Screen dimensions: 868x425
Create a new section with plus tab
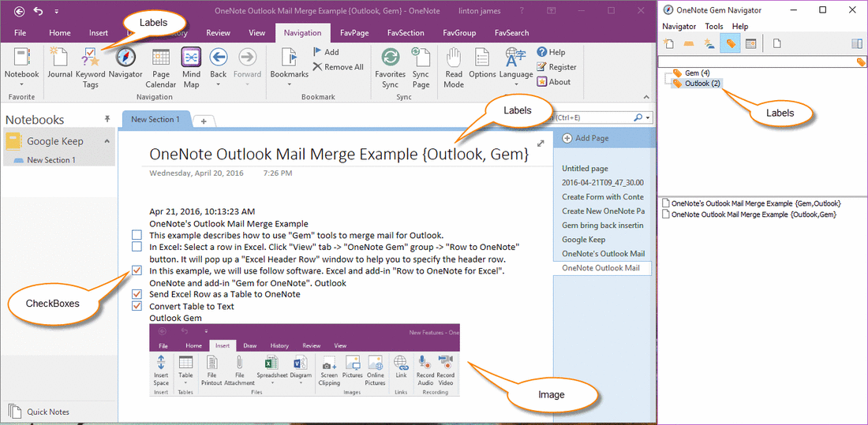[x=204, y=121]
